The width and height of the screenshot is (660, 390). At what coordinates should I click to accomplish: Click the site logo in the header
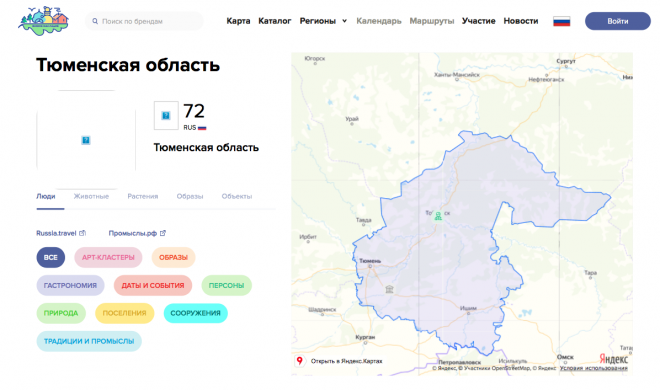(x=43, y=21)
